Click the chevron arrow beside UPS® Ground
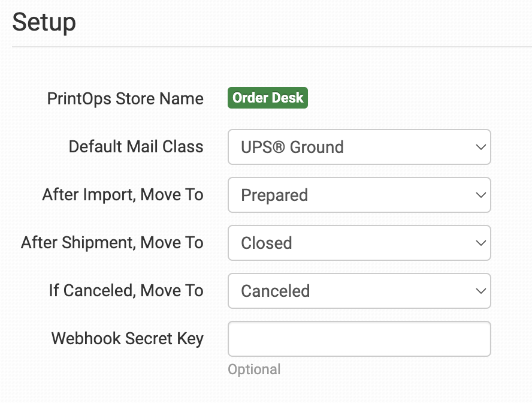Viewport: 532px width, 403px height. coord(479,147)
